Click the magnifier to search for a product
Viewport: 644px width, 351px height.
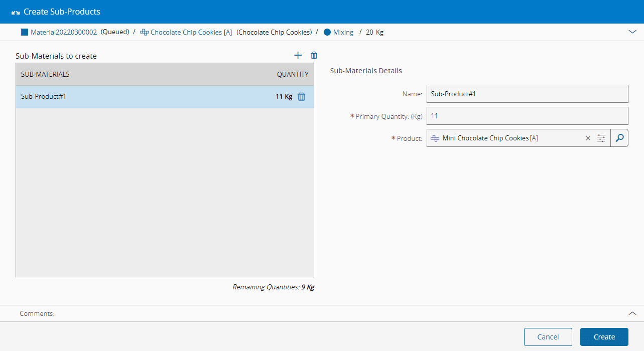point(619,138)
